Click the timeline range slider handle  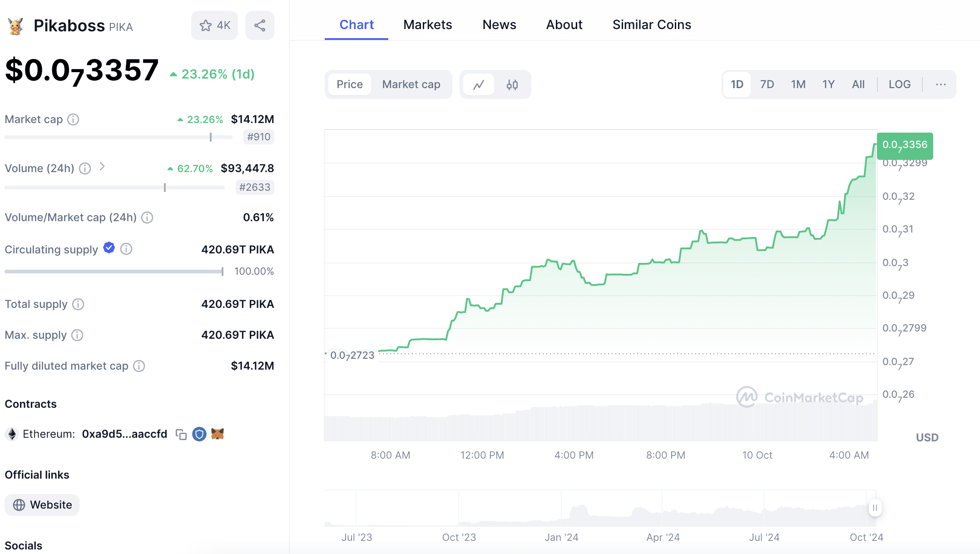pyautogui.click(x=875, y=508)
